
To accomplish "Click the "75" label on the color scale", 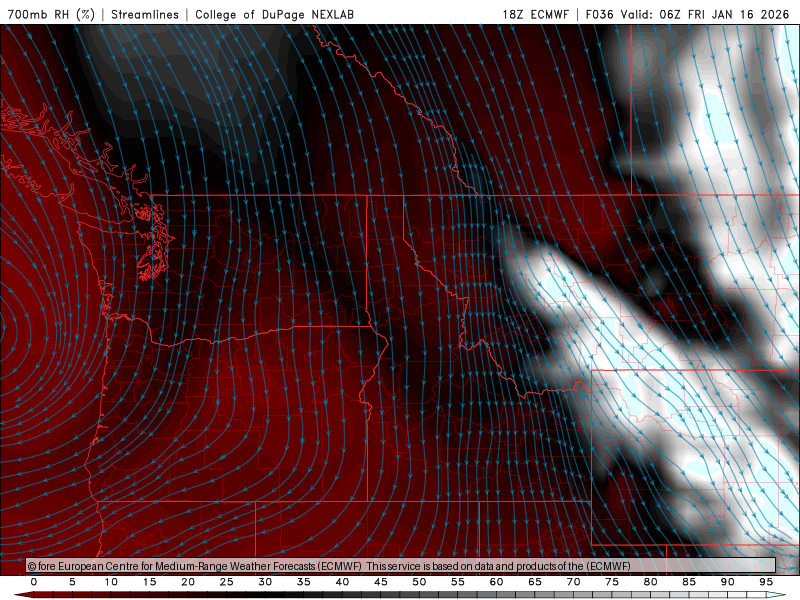I will click(612, 582).
